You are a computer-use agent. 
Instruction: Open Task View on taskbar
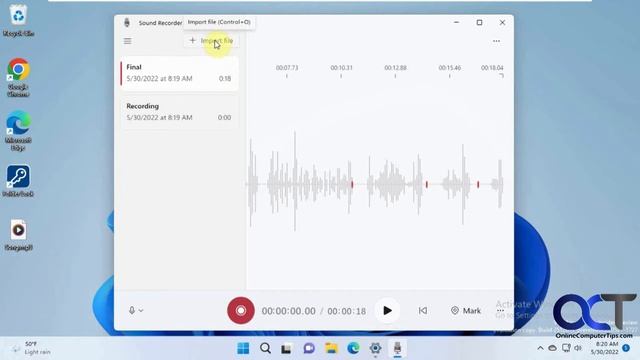click(287, 348)
